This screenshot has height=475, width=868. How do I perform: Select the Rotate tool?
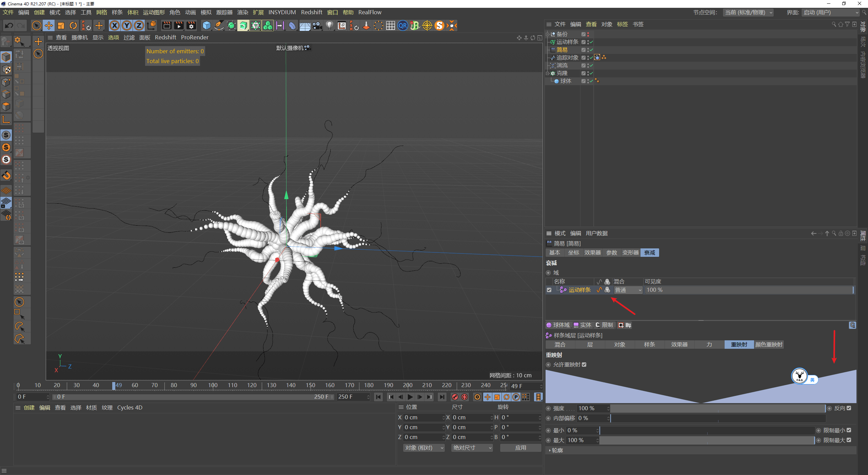(73, 25)
